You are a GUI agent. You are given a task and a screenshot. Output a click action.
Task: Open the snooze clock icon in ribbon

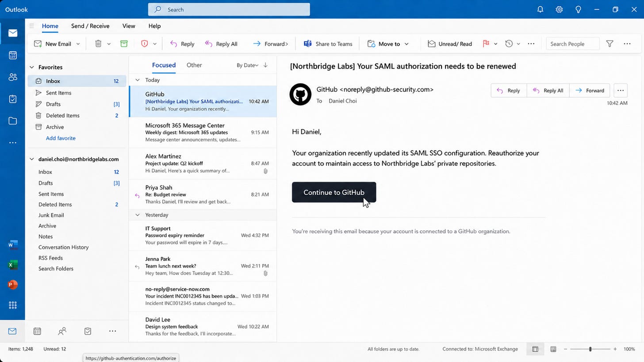[x=509, y=44]
